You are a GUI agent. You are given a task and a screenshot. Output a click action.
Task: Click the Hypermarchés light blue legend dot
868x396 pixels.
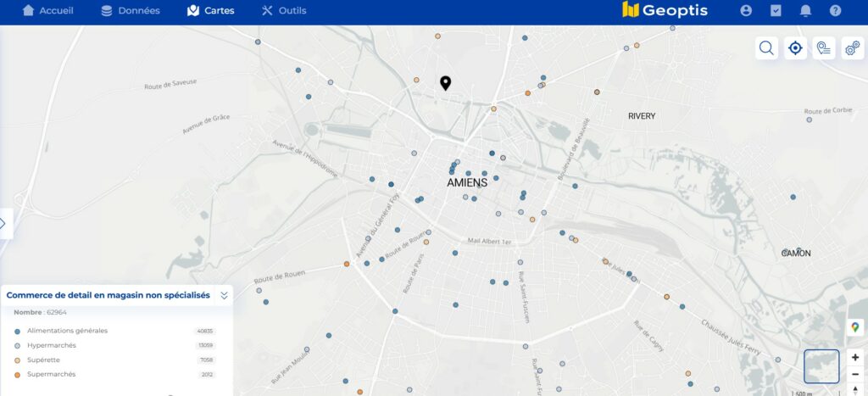point(17,346)
